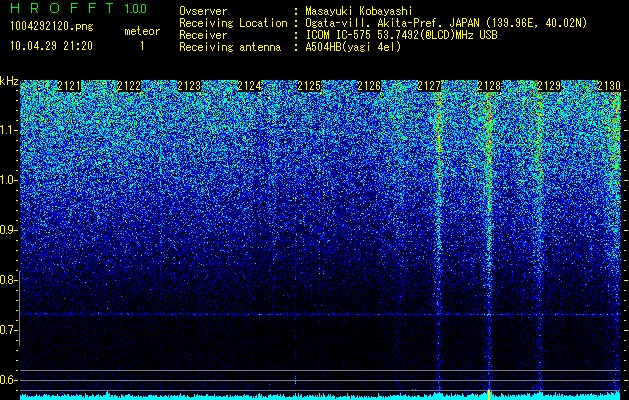Click the Ovserver field label

tap(203, 12)
